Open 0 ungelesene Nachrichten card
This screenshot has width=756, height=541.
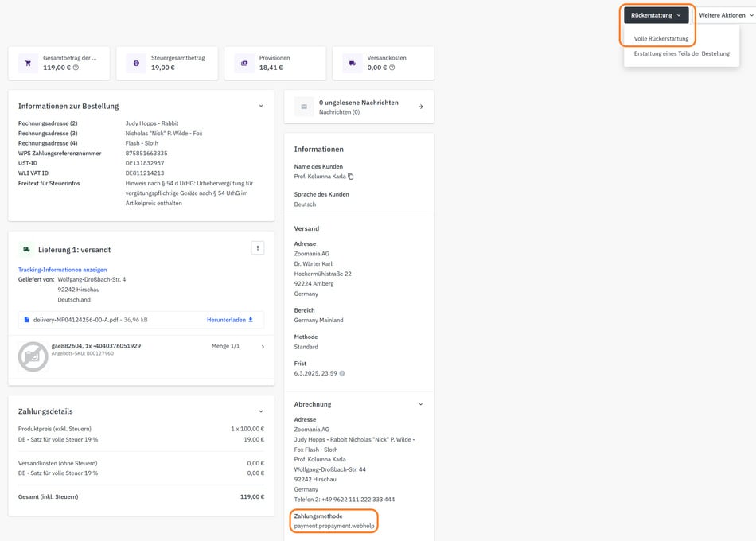359,107
